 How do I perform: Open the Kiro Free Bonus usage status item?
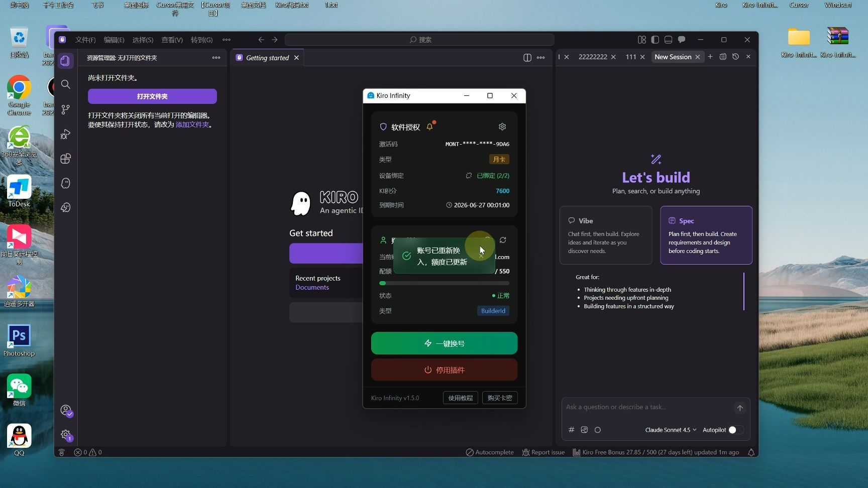click(x=656, y=452)
